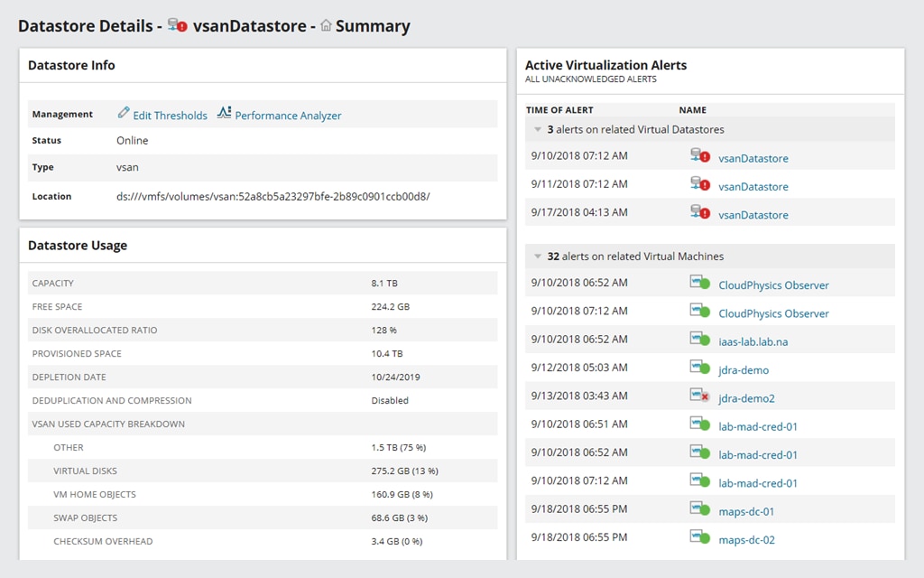Open Edit Thresholds
Image resolution: width=924 pixels, height=578 pixels.
(x=170, y=116)
